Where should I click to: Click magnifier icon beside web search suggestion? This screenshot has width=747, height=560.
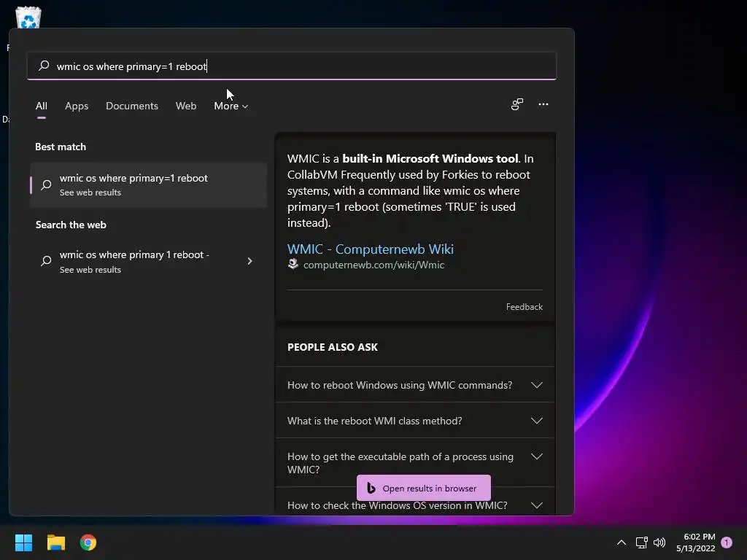pos(46,261)
